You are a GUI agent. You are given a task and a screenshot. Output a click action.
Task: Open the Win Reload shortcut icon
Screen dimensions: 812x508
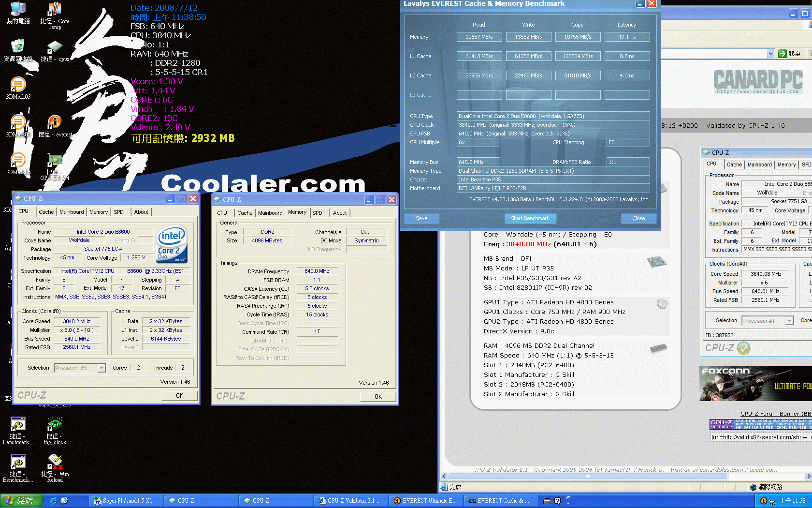55,468
